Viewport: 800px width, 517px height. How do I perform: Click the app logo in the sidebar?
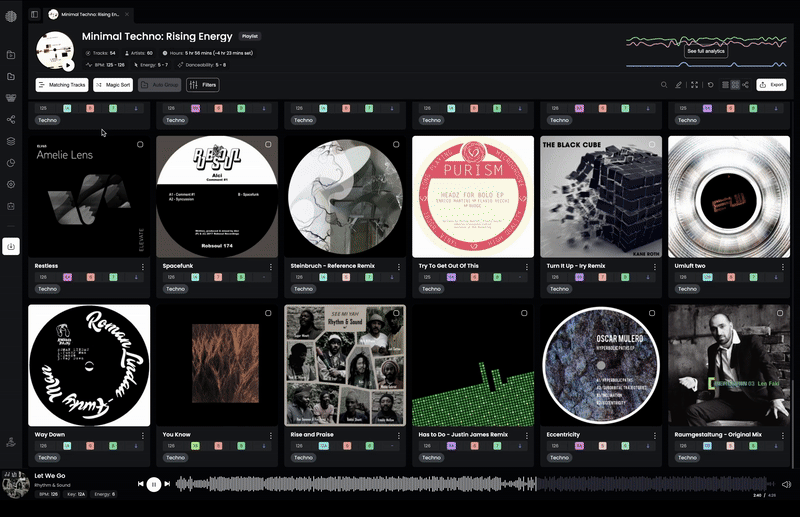[x=11, y=16]
